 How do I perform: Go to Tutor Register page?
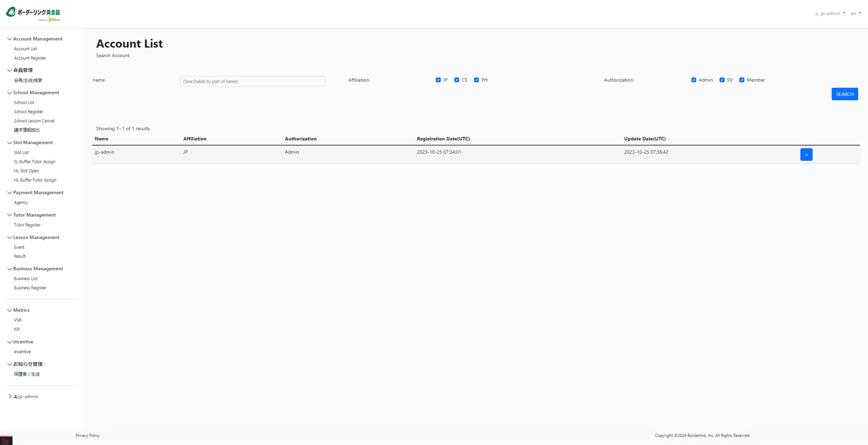[x=27, y=225]
